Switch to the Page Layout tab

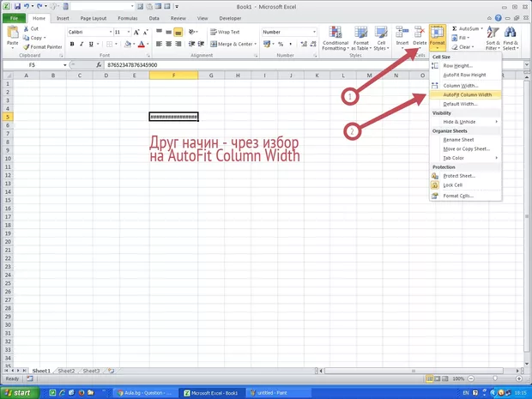pyautogui.click(x=93, y=17)
